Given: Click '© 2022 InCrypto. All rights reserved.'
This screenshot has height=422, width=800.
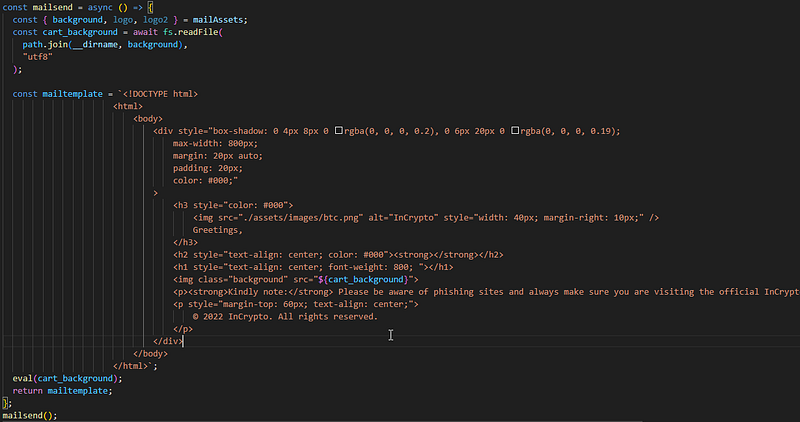Looking at the screenshot, I should point(286,317).
